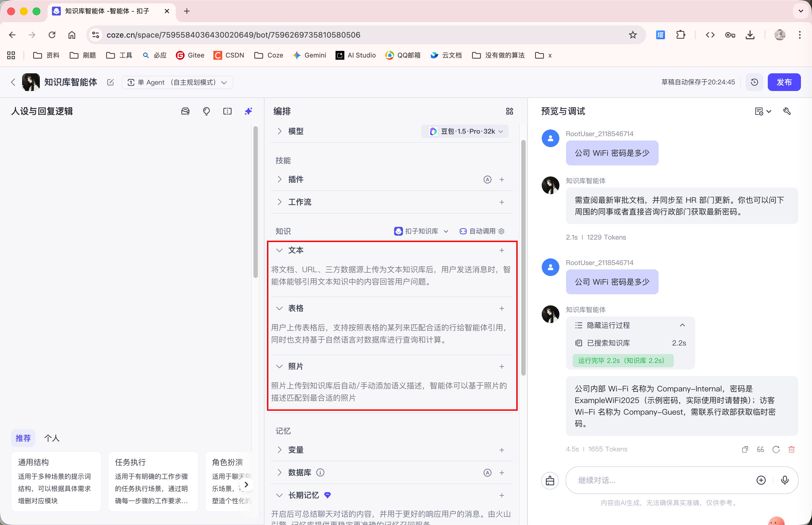Click the prompt comparison debug icon
812x525 pixels.
point(227,111)
